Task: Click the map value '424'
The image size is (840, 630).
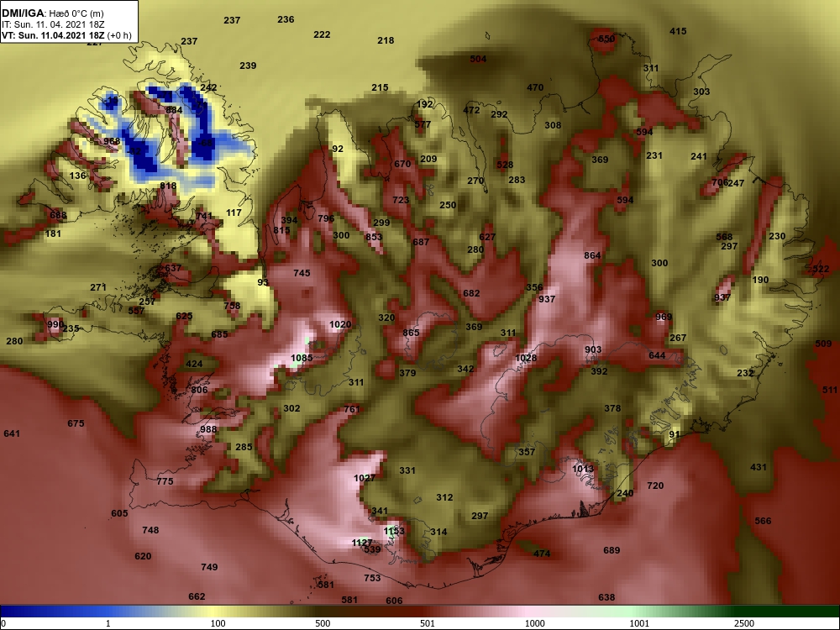Action: 194,364
